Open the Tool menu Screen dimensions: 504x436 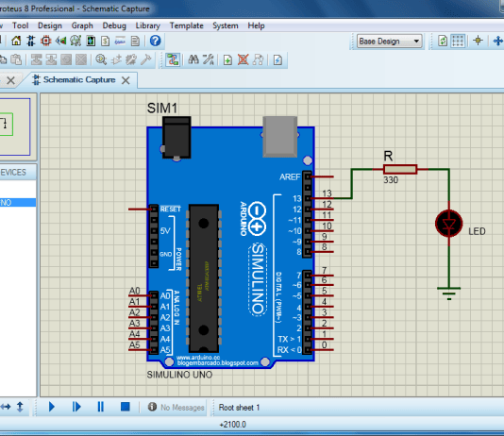pos(20,25)
